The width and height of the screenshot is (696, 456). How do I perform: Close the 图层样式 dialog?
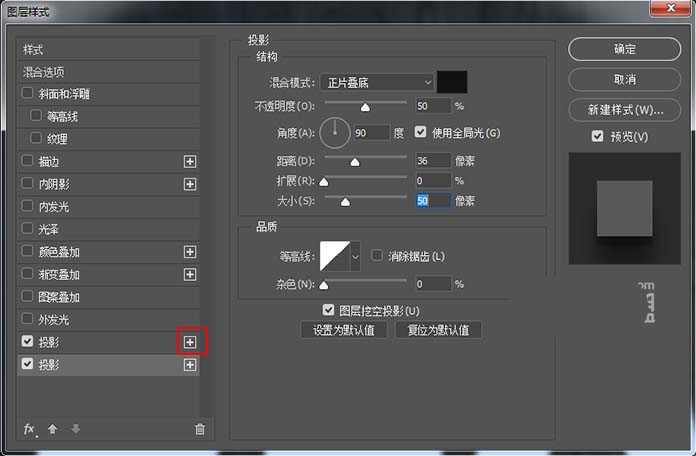tap(670, 8)
